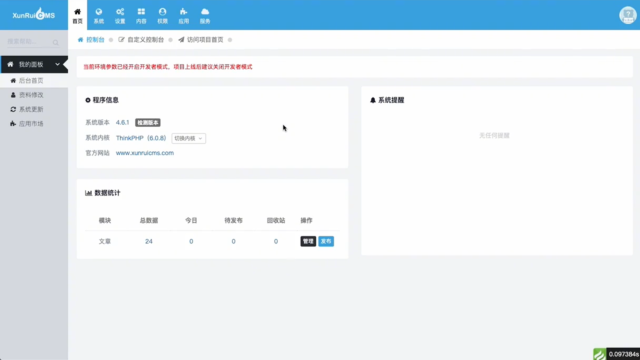The width and height of the screenshot is (640, 360).
Task: Open the 切换内核 dropdown
Action: pyautogui.click(x=189, y=138)
